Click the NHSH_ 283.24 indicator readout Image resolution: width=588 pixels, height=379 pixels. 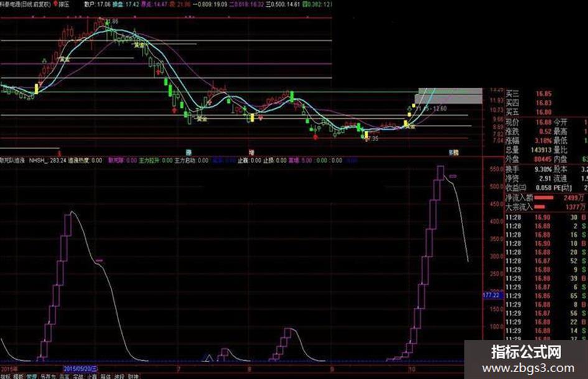(48, 160)
